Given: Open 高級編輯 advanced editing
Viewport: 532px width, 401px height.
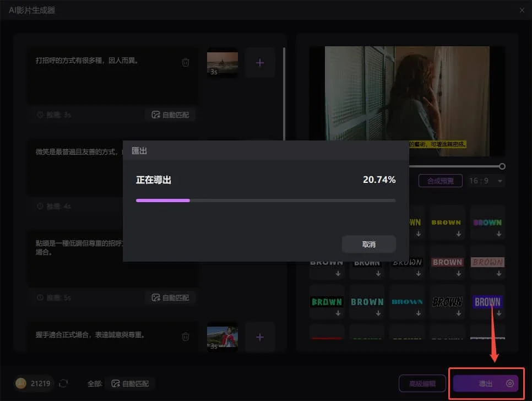Looking at the screenshot, I should [x=422, y=383].
